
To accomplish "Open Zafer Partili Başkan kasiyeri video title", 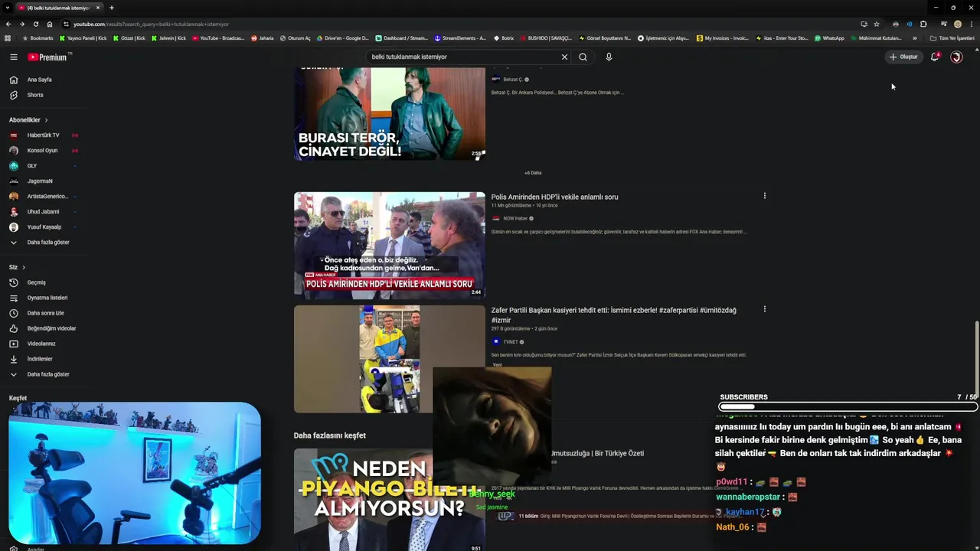I will click(x=613, y=315).
